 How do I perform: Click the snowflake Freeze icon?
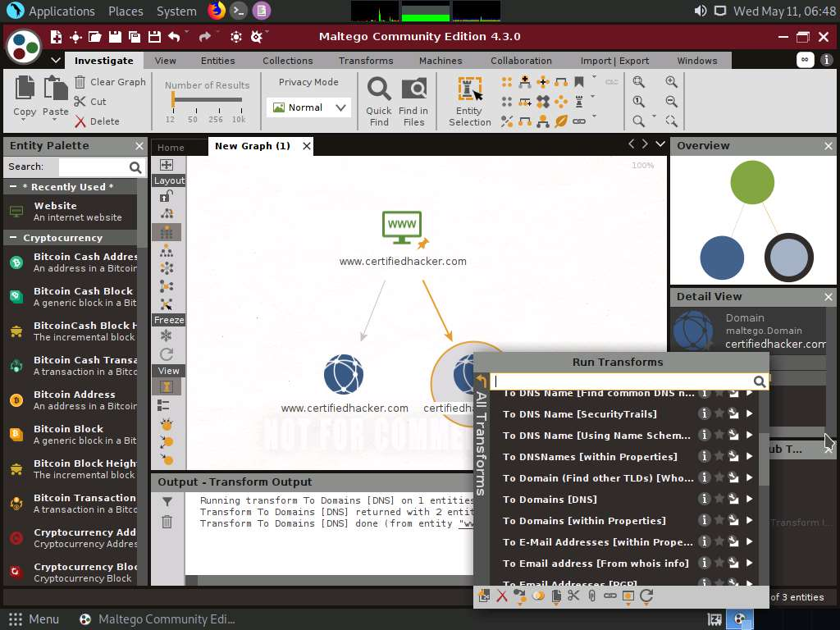pos(167,336)
